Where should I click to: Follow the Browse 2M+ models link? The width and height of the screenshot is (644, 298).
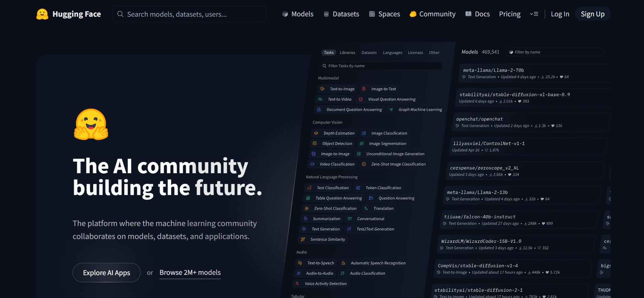pyautogui.click(x=190, y=273)
